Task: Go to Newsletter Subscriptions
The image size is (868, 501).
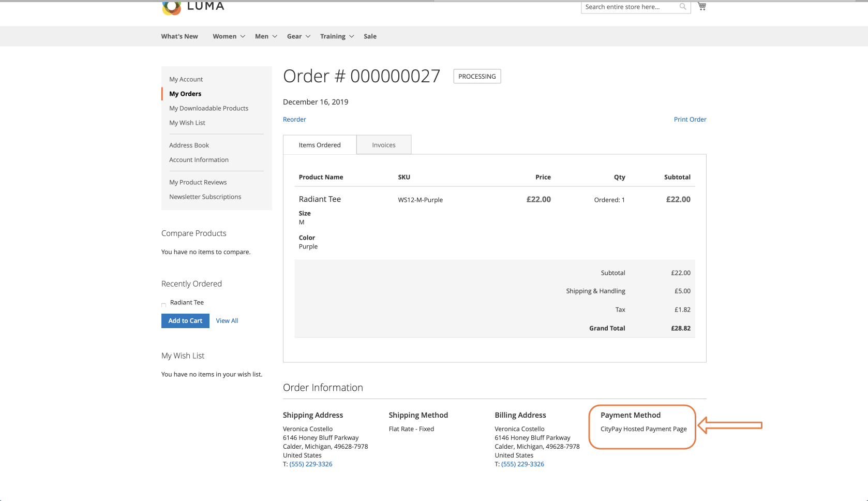Action: click(x=205, y=197)
